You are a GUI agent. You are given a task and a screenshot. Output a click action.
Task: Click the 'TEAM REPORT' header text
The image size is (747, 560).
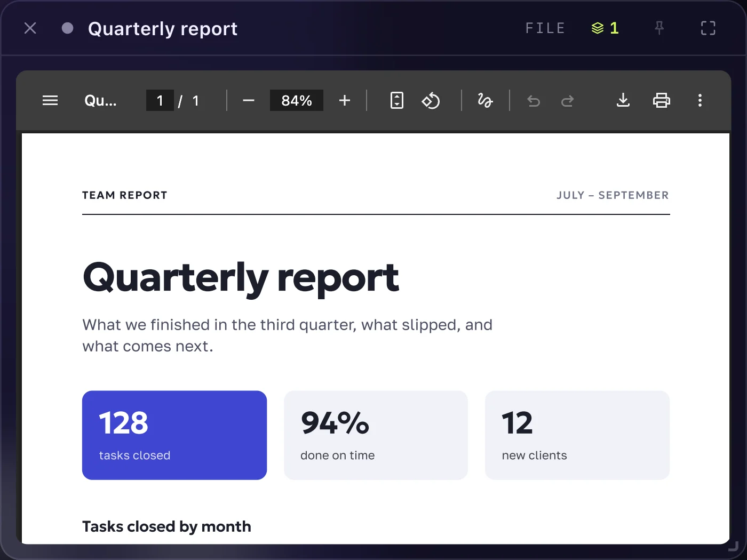125,195
